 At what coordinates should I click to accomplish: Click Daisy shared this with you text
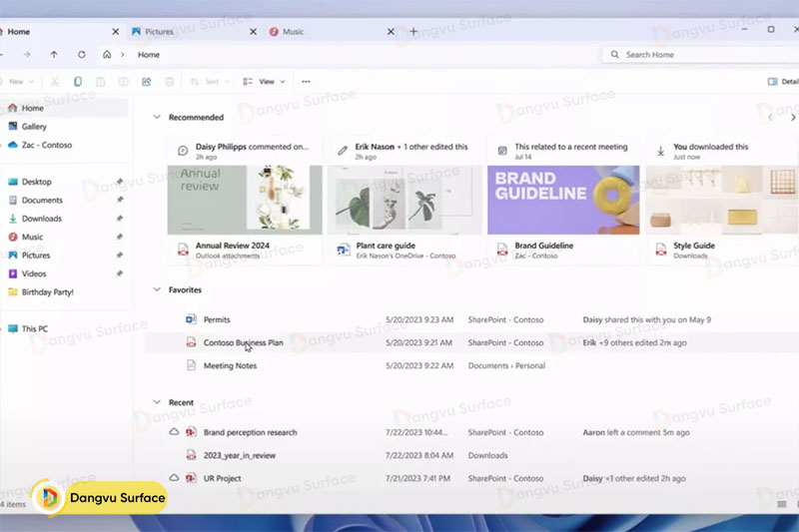point(646,319)
